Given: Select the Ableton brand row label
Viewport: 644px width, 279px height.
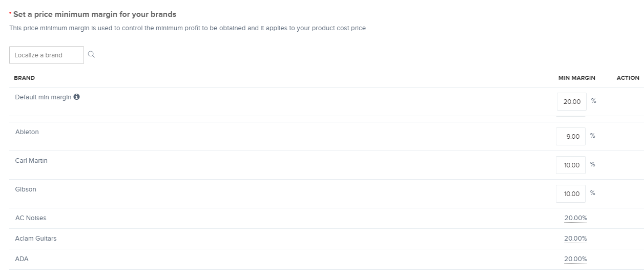Looking at the screenshot, I should point(27,132).
